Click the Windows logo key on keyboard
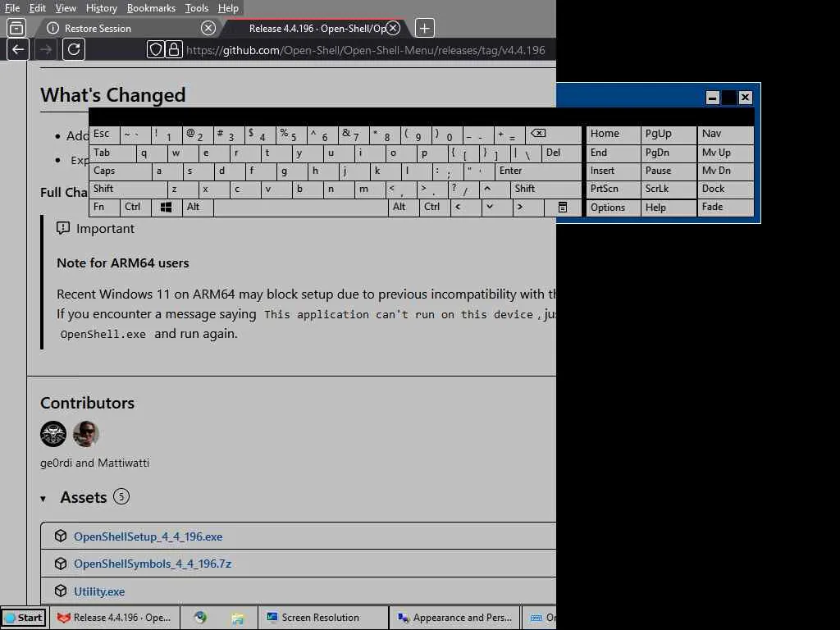Viewport: 840px width, 630px height. point(166,208)
